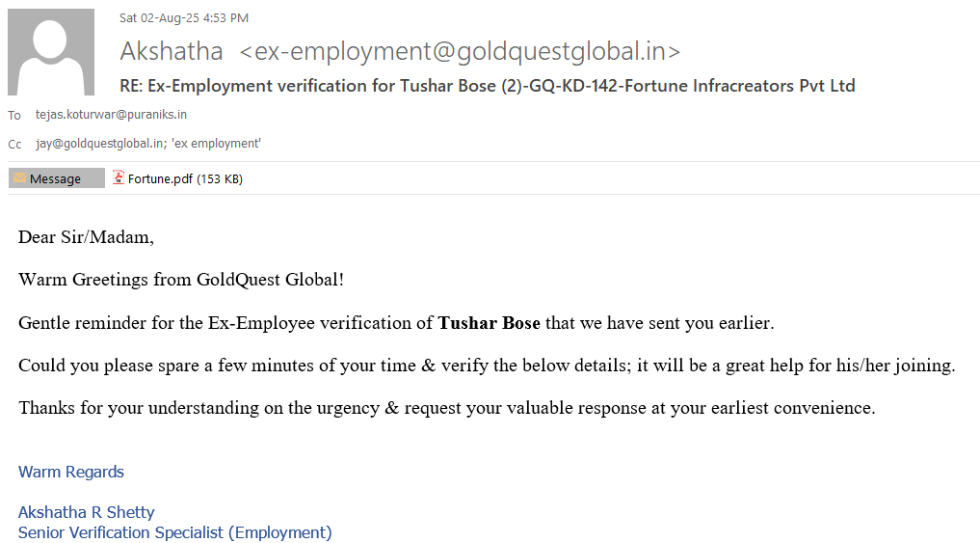
Task: Click the sender's profile avatar picture
Action: 51,52
